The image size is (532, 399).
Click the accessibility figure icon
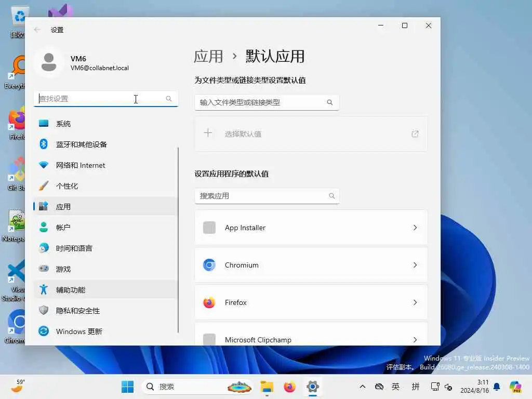(x=44, y=289)
